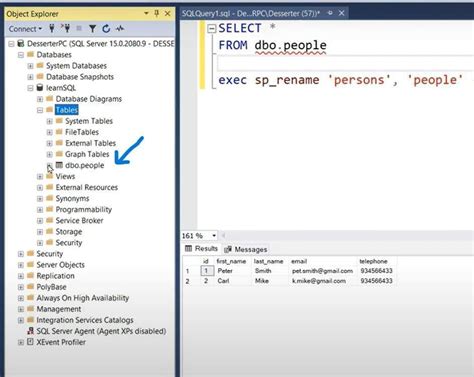Select the Tables tree item

[x=67, y=110]
